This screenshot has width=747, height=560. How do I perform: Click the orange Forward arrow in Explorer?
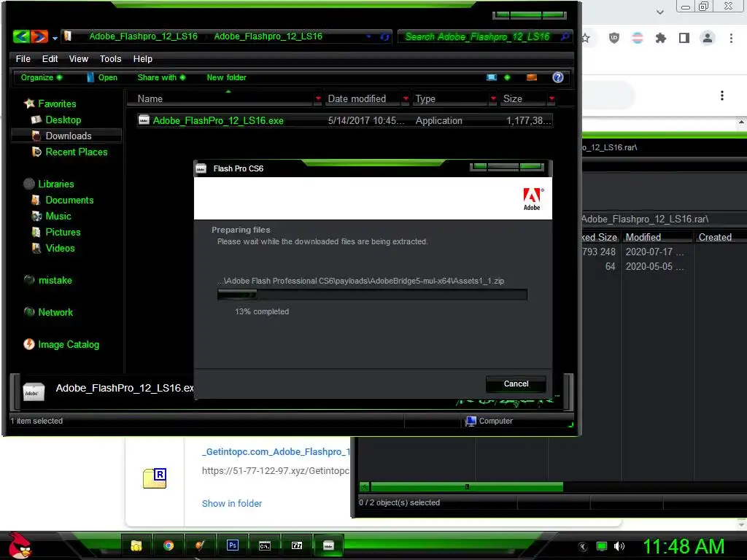(x=39, y=36)
